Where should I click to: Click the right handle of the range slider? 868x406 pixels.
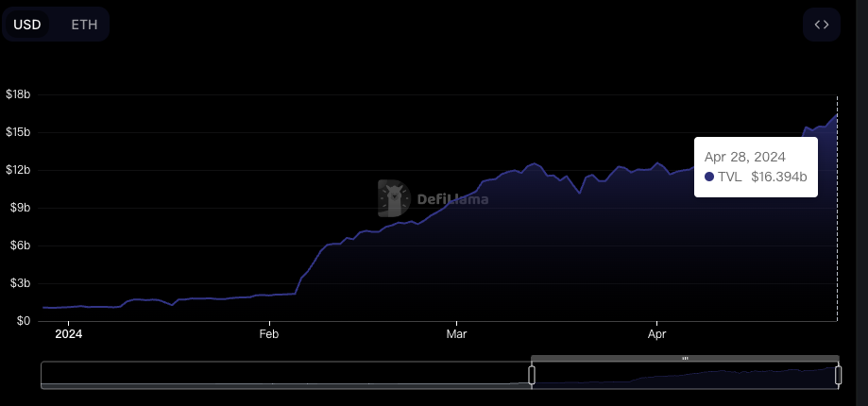[838, 375]
